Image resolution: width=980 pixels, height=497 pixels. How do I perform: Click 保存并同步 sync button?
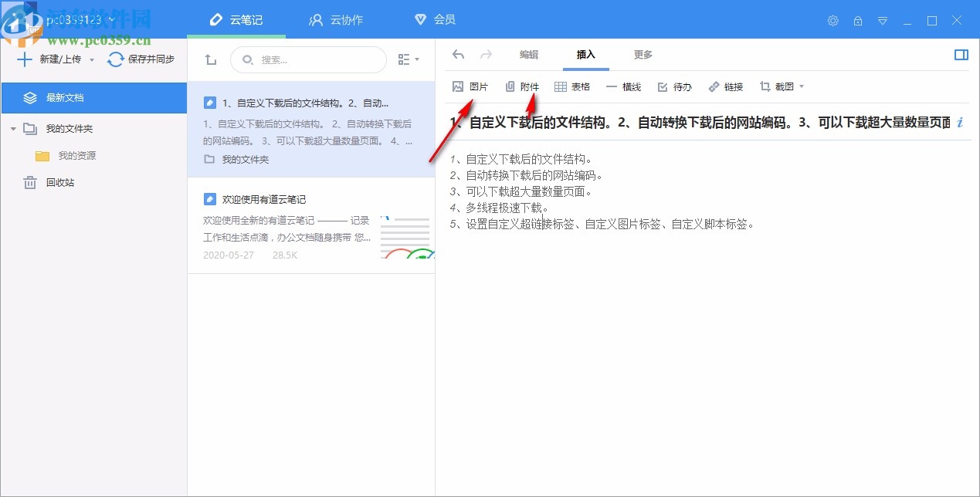141,59
